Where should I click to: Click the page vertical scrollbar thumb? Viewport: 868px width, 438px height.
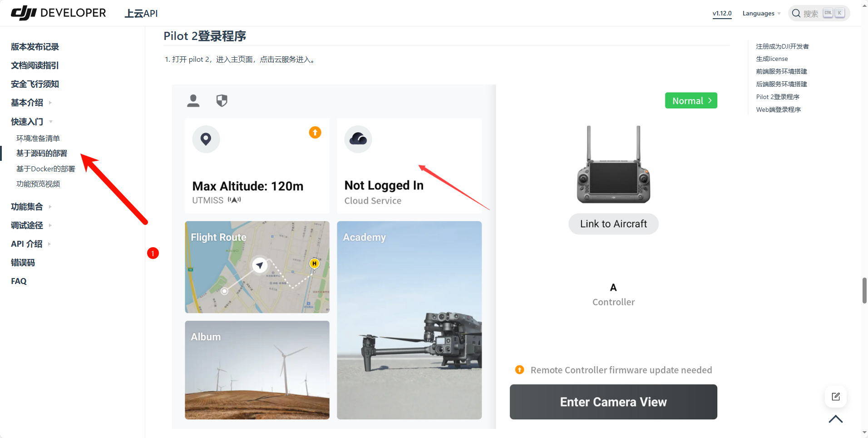coord(864,291)
